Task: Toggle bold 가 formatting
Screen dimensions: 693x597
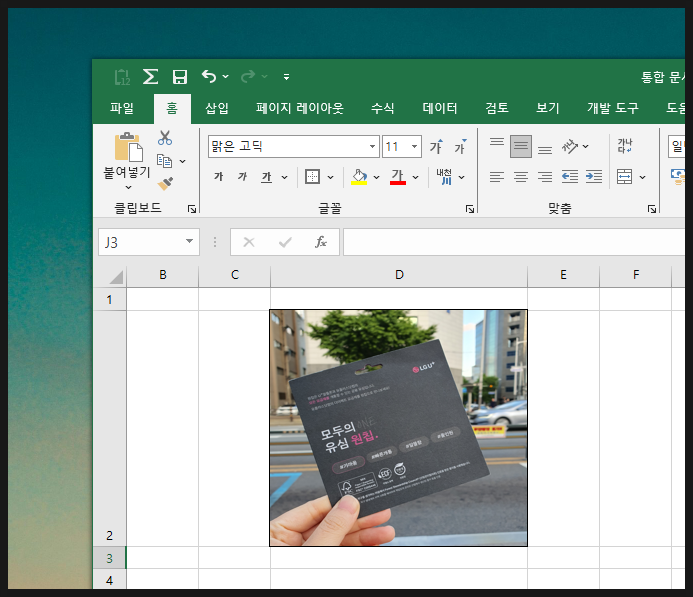Action: (218, 177)
